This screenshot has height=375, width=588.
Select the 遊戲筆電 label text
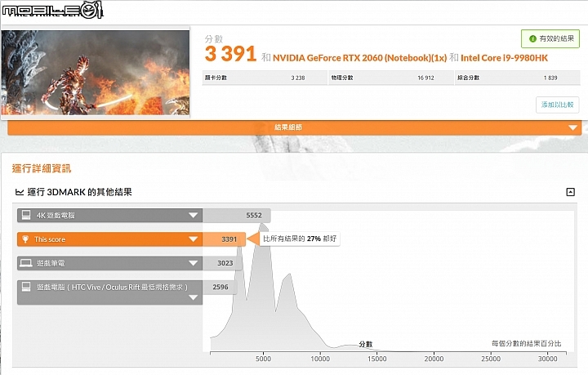[x=51, y=263]
